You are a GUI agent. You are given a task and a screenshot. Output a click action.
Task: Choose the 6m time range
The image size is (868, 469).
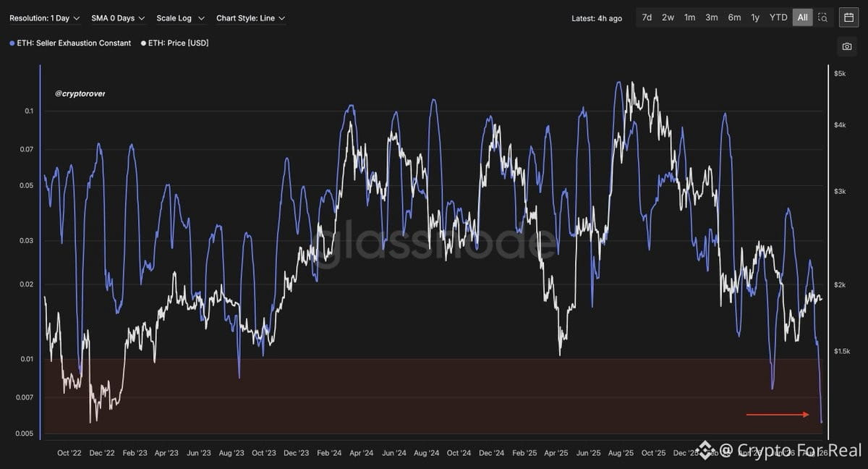(x=734, y=17)
